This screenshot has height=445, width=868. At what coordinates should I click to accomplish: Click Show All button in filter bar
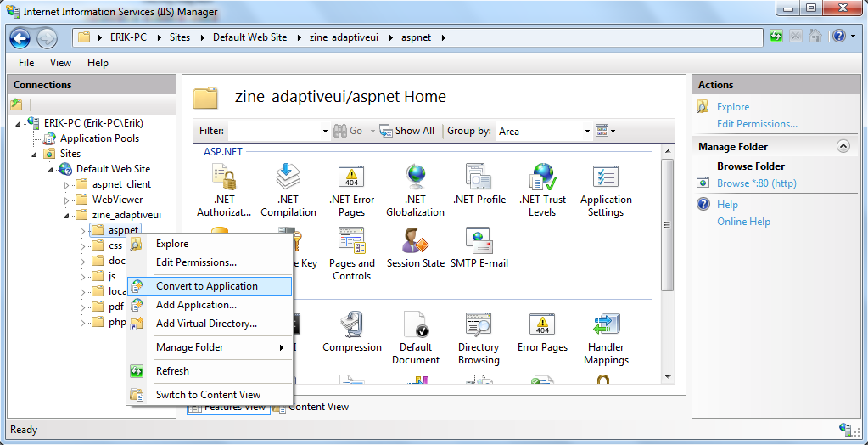(407, 132)
